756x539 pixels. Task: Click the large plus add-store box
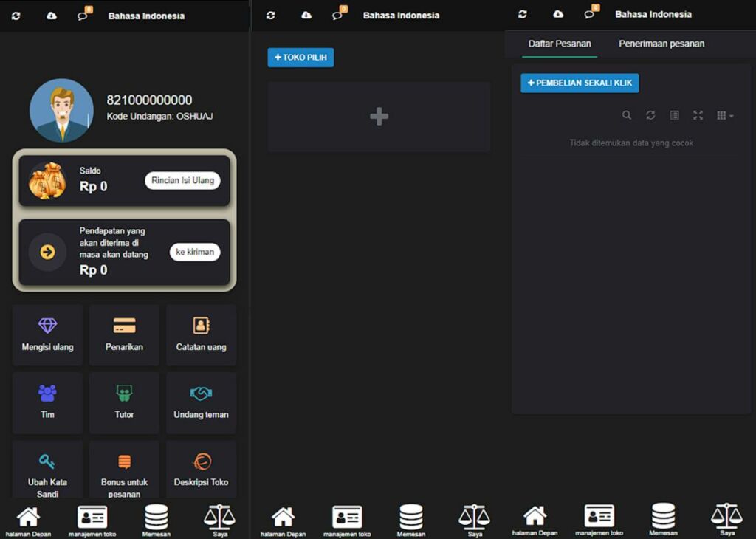379,117
